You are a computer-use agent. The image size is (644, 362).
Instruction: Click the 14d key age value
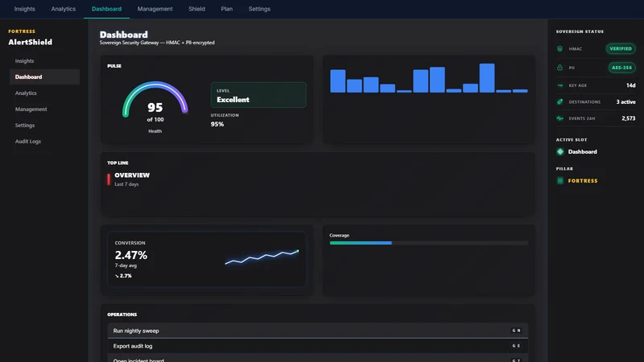(631, 85)
